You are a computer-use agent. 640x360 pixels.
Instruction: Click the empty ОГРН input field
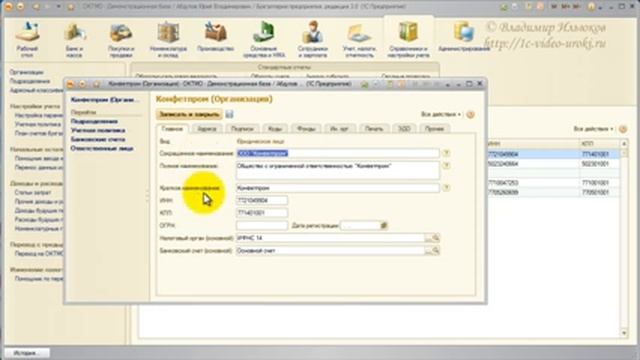pyautogui.click(x=262, y=225)
